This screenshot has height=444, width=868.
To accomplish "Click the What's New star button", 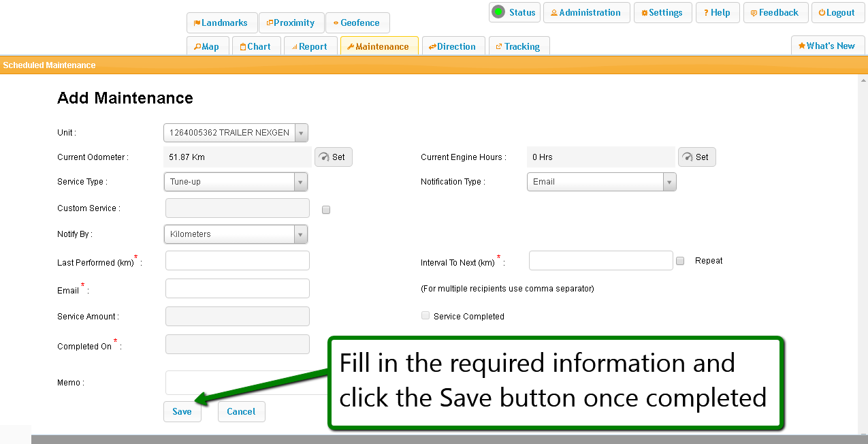I will coord(827,46).
